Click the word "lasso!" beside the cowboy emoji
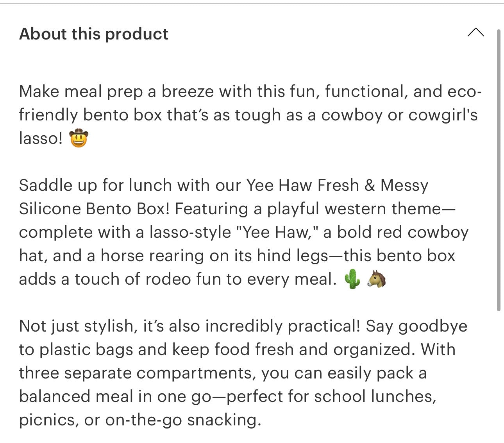The image size is (504, 443). (x=41, y=138)
